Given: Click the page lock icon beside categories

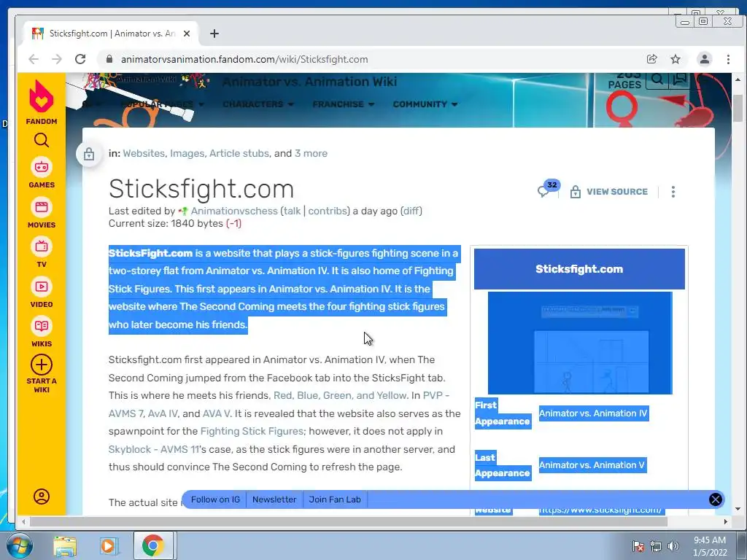Looking at the screenshot, I should 89,154.
